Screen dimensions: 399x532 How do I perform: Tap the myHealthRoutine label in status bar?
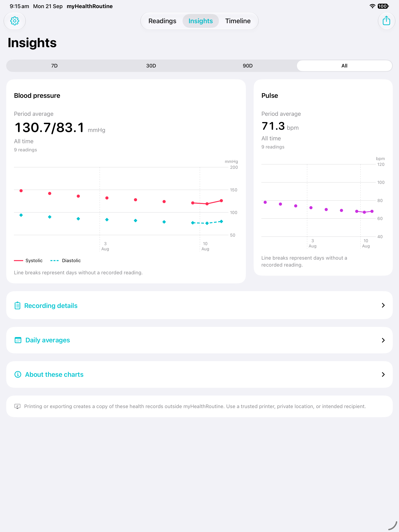tap(90, 6)
